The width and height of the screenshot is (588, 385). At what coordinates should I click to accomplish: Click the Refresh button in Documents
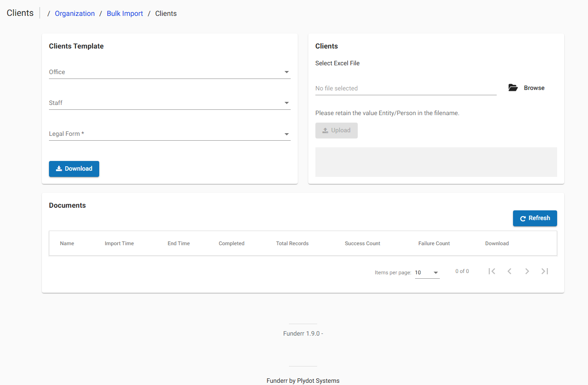click(x=535, y=218)
